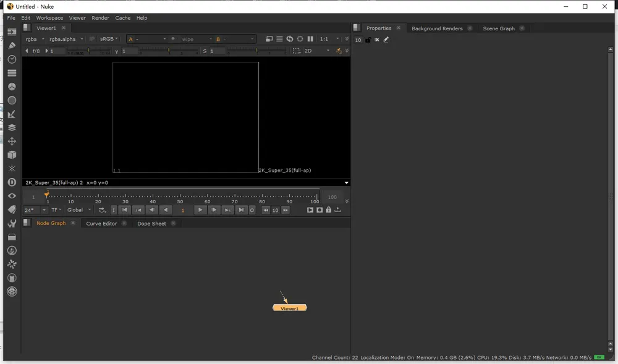Open the Draw nodes menu (brush icon)
Screen dimensions: 618x364
(12, 46)
